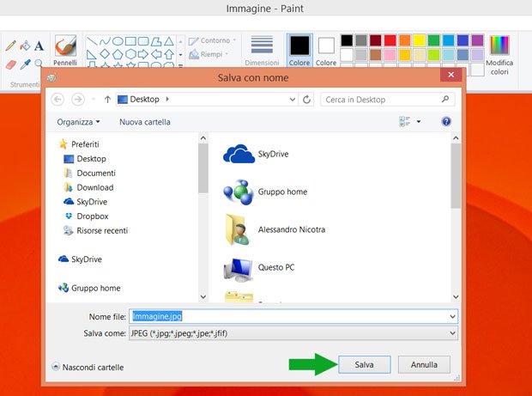The image size is (532, 396).
Task: Click the Back navigation arrow in the dialog
Action: (x=57, y=100)
